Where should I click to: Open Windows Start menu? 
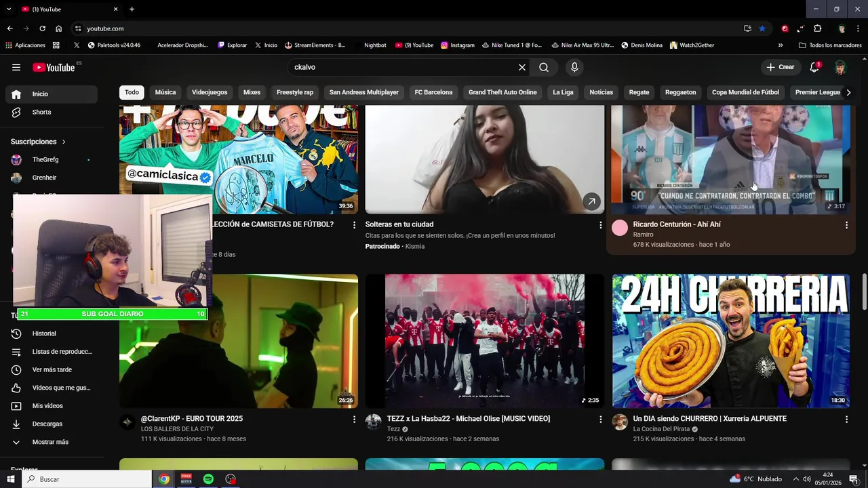pos(10,479)
